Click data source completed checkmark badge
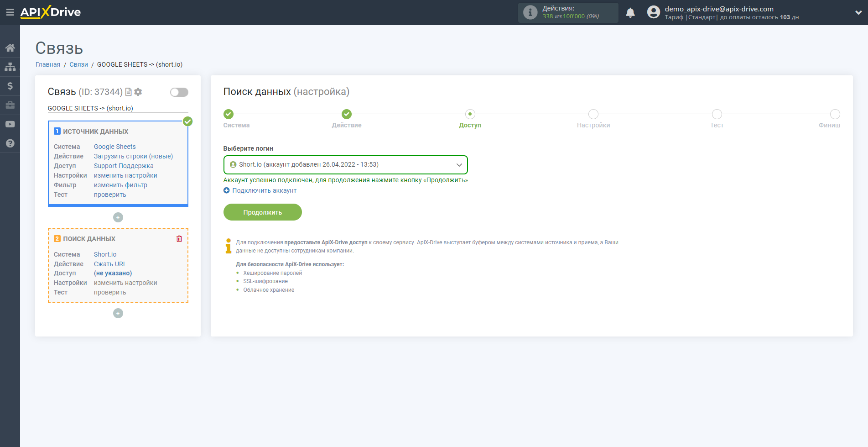This screenshot has width=868, height=447. tap(187, 121)
